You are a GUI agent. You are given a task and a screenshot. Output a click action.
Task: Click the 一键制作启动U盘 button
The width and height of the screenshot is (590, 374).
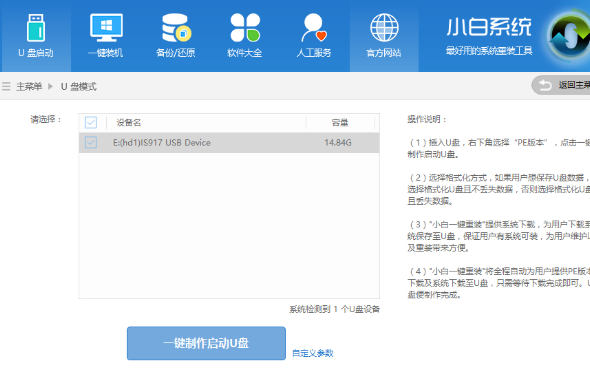click(x=206, y=343)
